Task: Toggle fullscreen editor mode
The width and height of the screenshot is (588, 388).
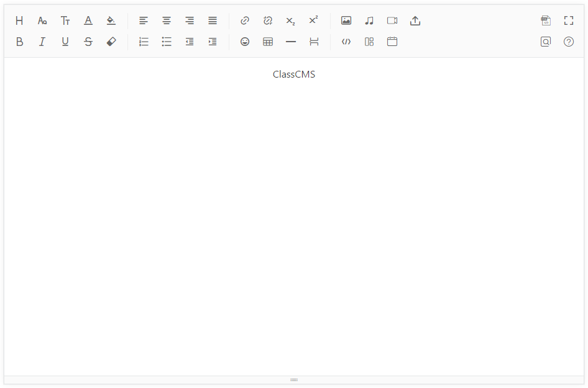Action: (569, 20)
